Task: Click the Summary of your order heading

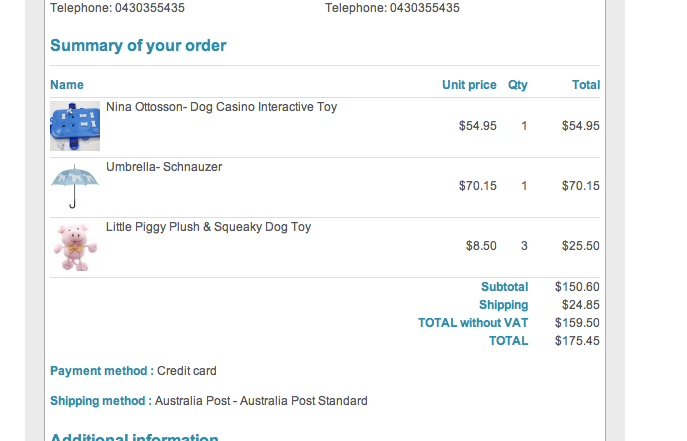Action: 138,46
